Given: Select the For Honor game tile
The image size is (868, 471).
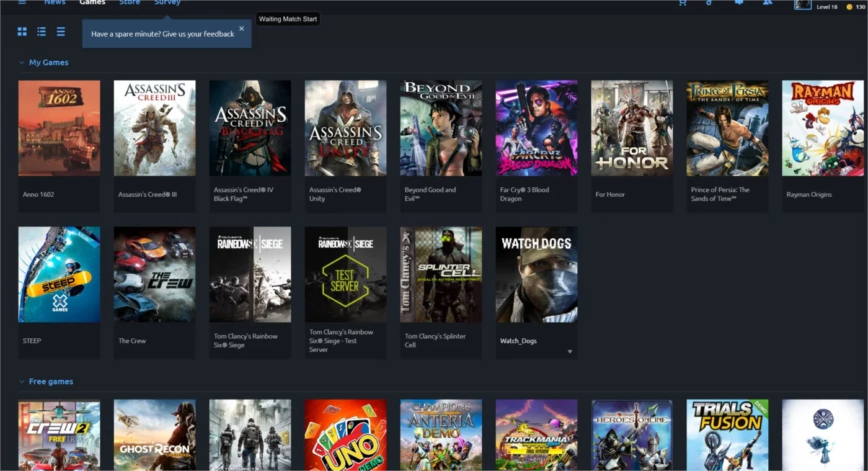Looking at the screenshot, I should tap(632, 146).
